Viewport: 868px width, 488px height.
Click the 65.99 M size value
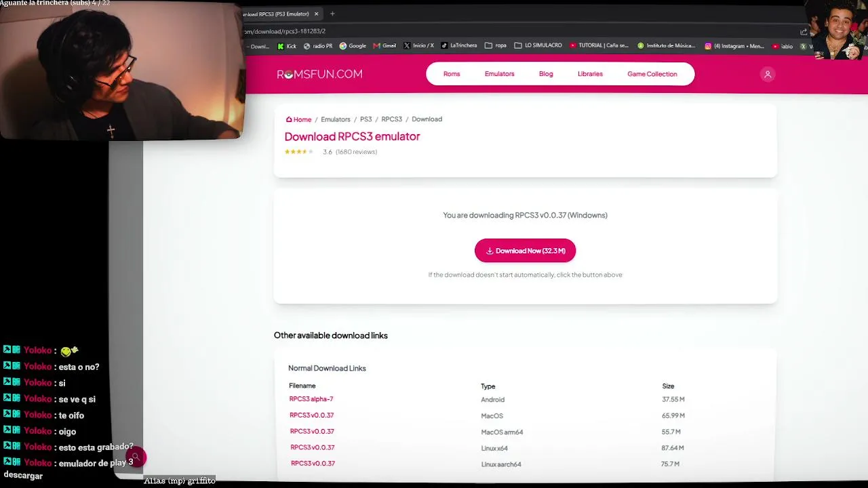click(x=673, y=415)
